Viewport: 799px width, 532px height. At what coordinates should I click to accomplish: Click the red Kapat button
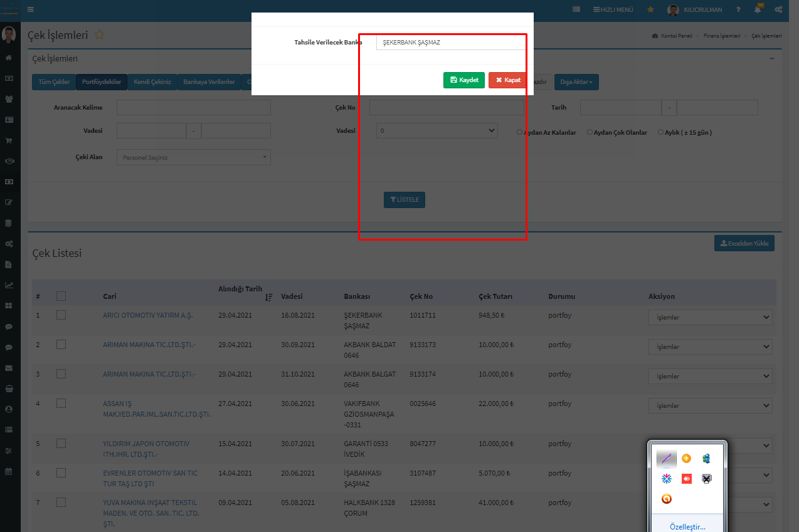[507, 80]
